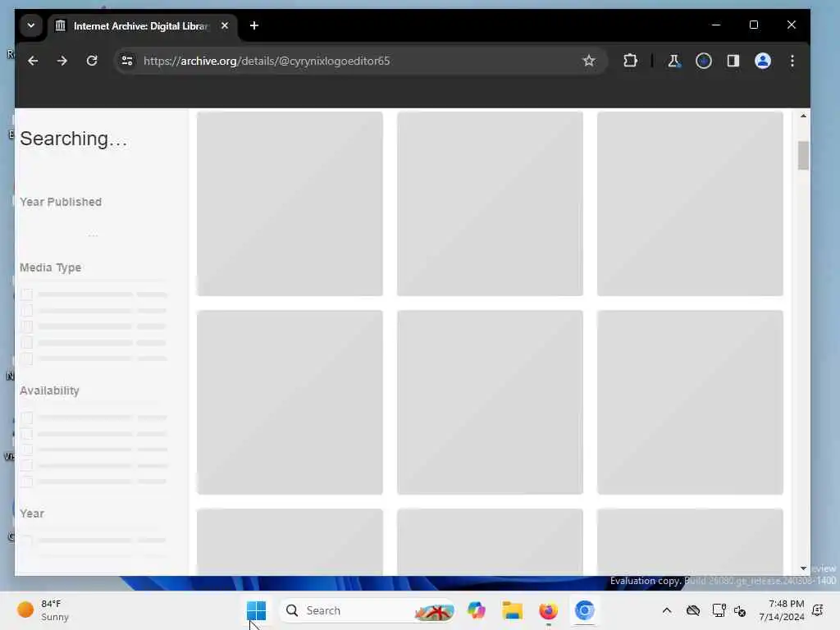
Task: Open a new browser tab
Action: pyautogui.click(x=254, y=25)
